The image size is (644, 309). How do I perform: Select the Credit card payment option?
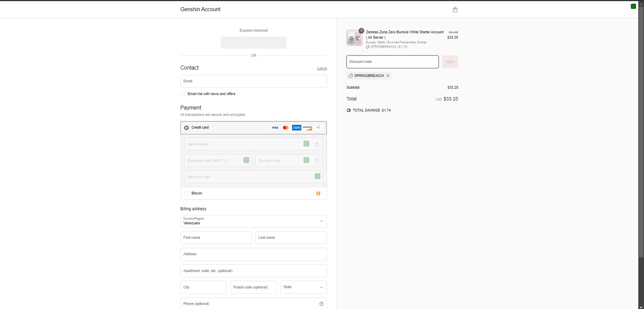tap(187, 128)
